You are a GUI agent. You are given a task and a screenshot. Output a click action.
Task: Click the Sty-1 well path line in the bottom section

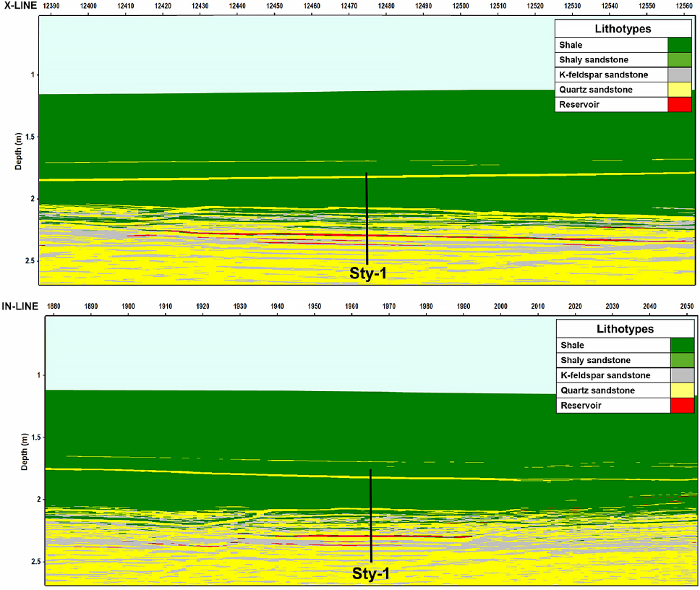pyautogui.click(x=370, y=515)
